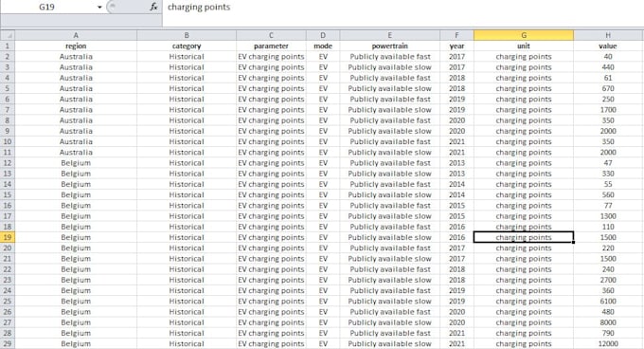Select value cell 480 in row 26
The height and width of the screenshot is (349, 644).
(608, 312)
